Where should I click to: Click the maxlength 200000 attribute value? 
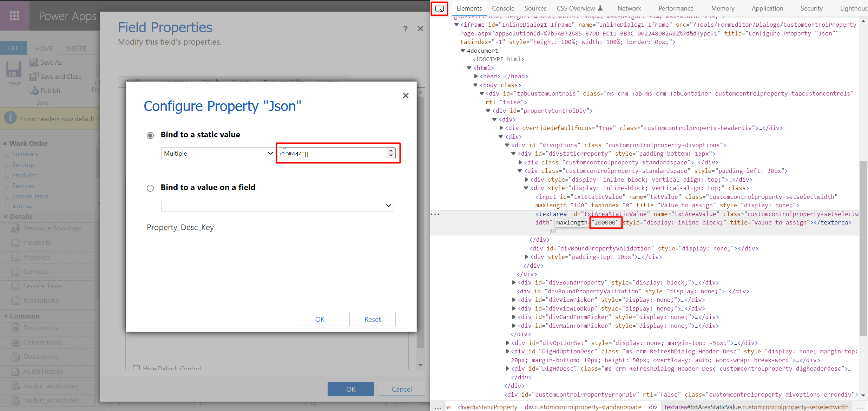(606, 222)
